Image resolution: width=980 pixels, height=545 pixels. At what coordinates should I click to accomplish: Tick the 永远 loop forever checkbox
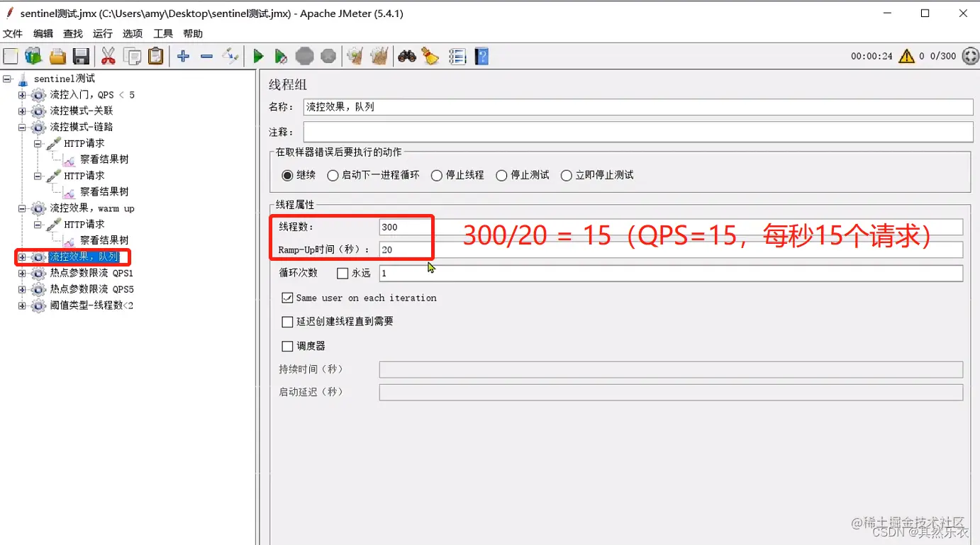coord(343,274)
